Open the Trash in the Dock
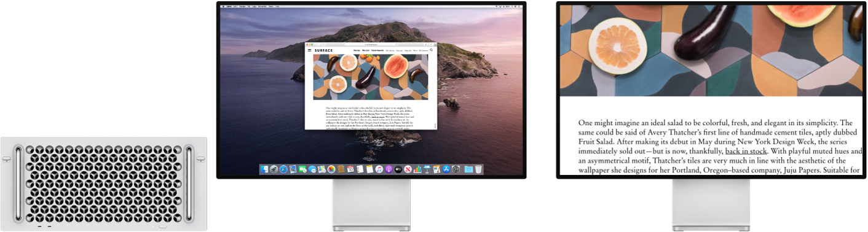Screen dimensions: 868x232 [478, 169]
